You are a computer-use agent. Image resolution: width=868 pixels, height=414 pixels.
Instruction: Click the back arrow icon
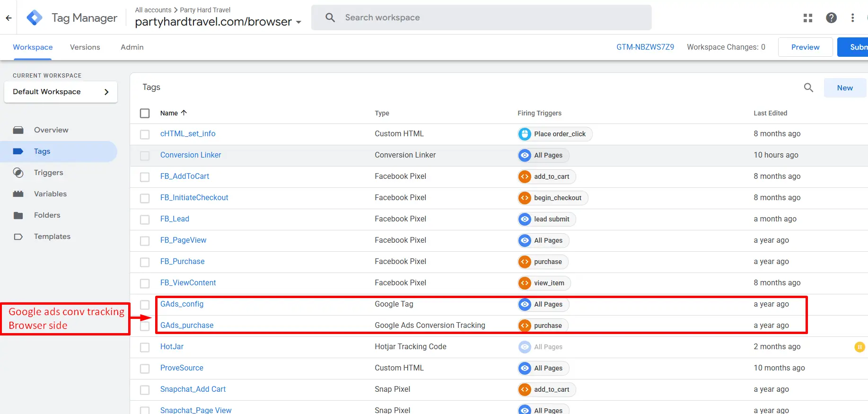tap(9, 18)
